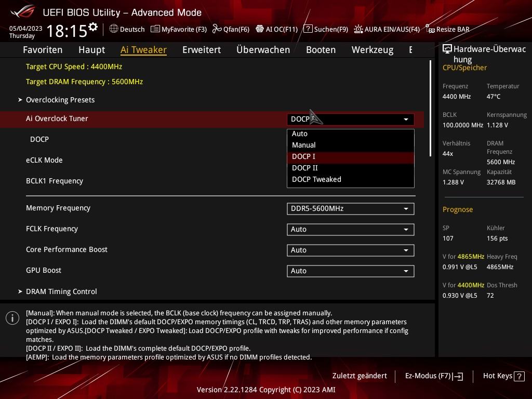This screenshot has width=532, height=399.
Task: Switch to Werkzeug tab
Action: click(373, 50)
